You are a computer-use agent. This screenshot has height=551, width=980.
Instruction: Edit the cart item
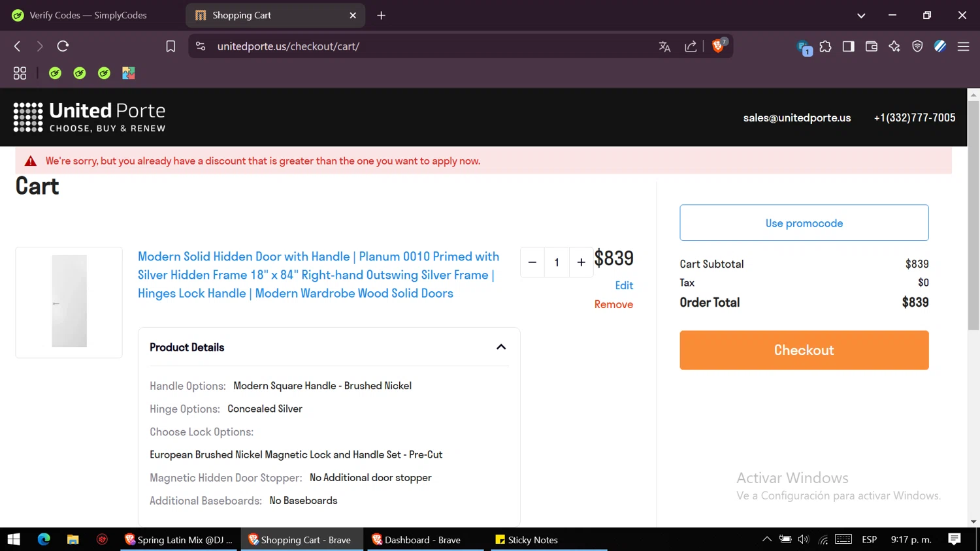[x=624, y=285]
